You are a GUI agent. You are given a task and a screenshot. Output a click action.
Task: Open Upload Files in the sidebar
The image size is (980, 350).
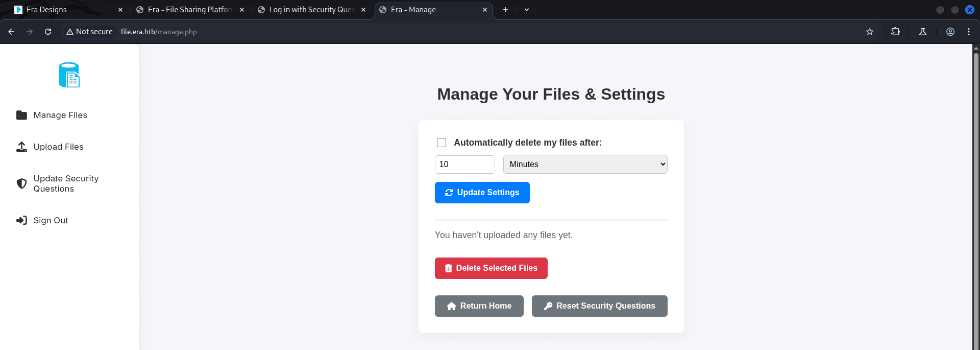click(58, 147)
